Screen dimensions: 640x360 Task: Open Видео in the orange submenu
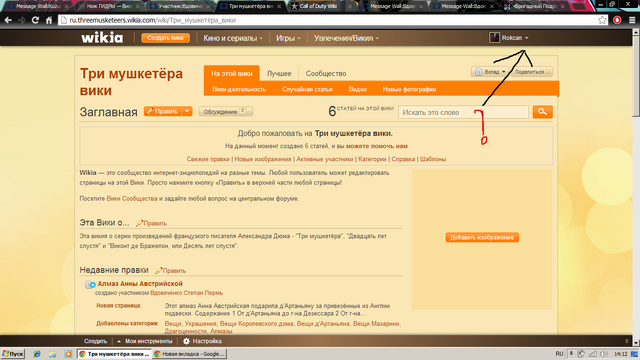pyautogui.click(x=358, y=89)
